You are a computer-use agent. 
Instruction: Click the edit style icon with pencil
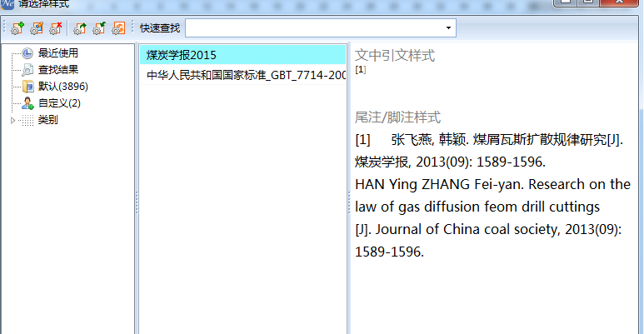(x=37, y=28)
